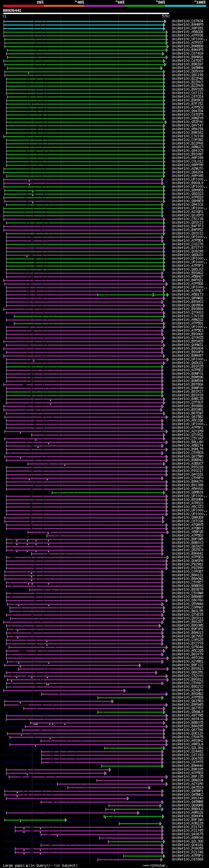Click the label UniRef100_B2ZPK7
Image resolution: width=209 pixels, height=868 pixels.
(187, 82)
